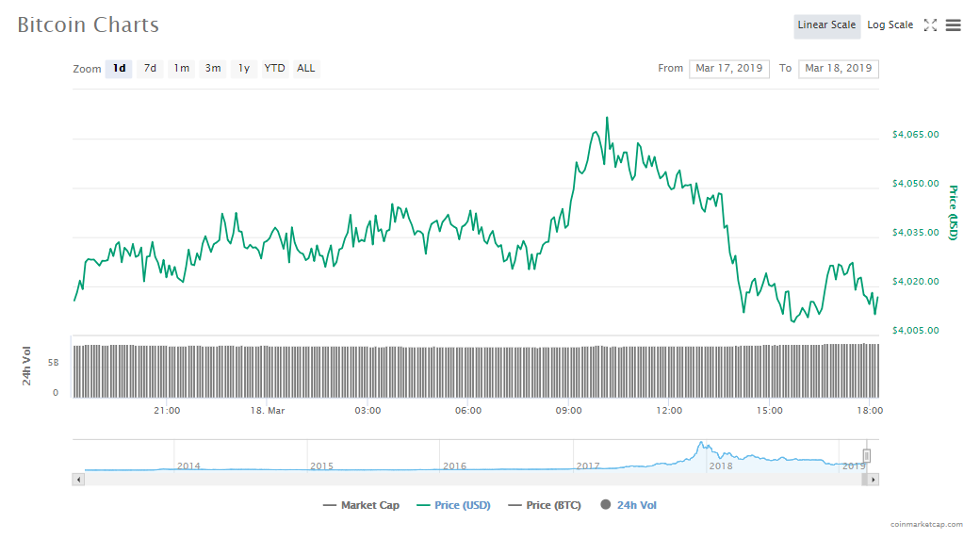
Task: Click the From date field
Action: [729, 69]
